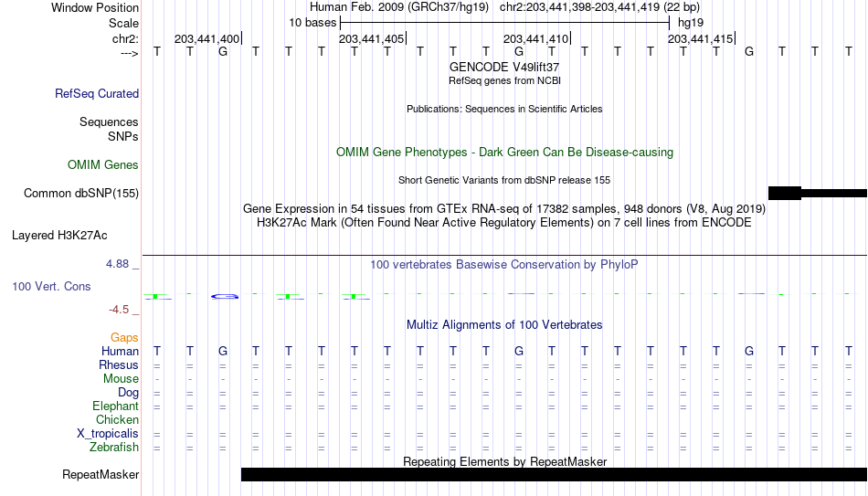Select the Dog alignment row label
The width and height of the screenshot is (868, 496).
coord(129,393)
